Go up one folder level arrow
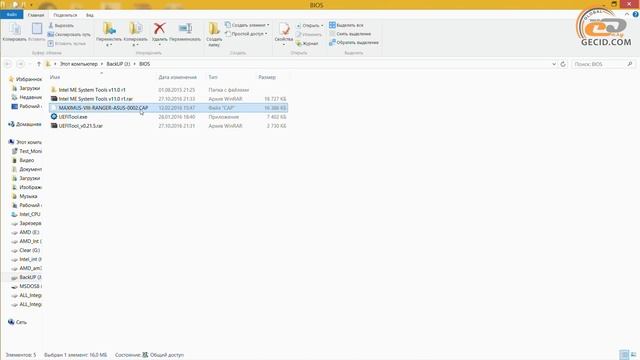Viewport: 640px width, 360px height. [39, 64]
